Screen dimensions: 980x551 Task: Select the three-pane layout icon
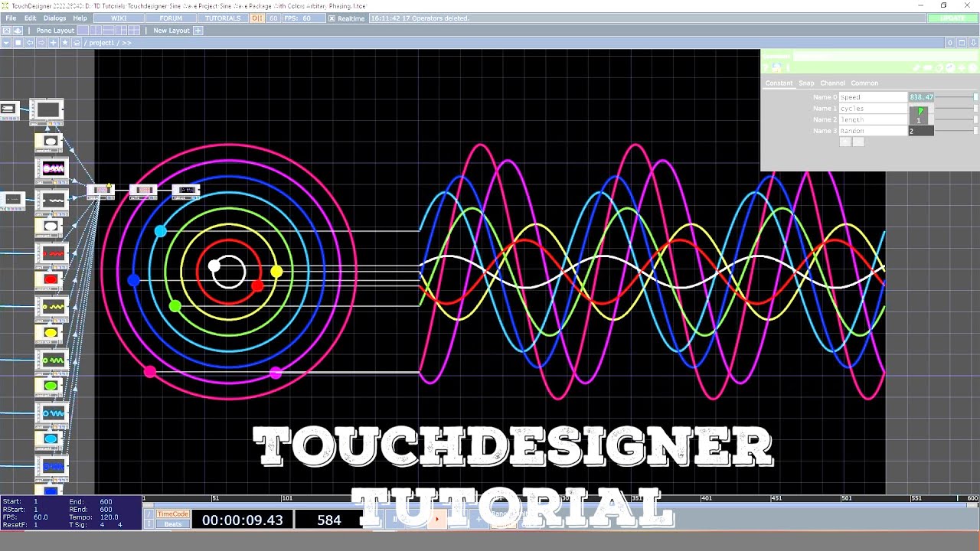click(x=121, y=31)
